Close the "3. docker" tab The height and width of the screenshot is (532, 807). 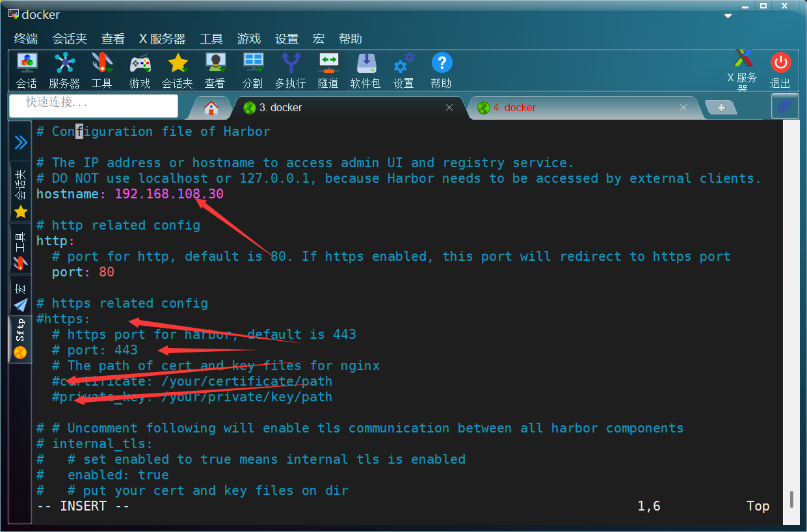point(449,107)
